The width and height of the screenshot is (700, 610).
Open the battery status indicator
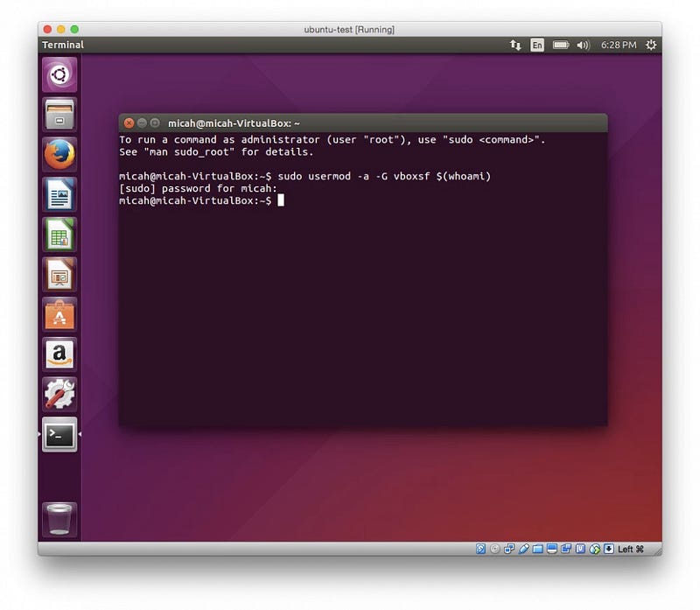coord(561,45)
